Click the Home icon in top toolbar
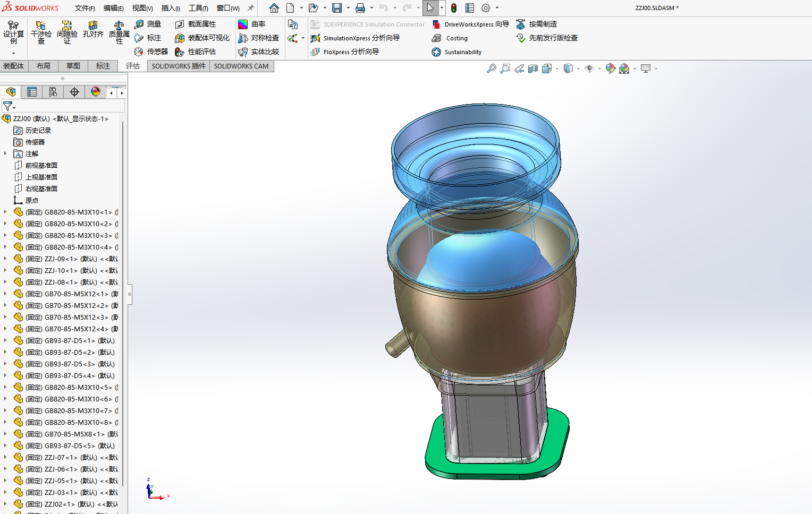The width and height of the screenshot is (812, 514). click(x=274, y=8)
